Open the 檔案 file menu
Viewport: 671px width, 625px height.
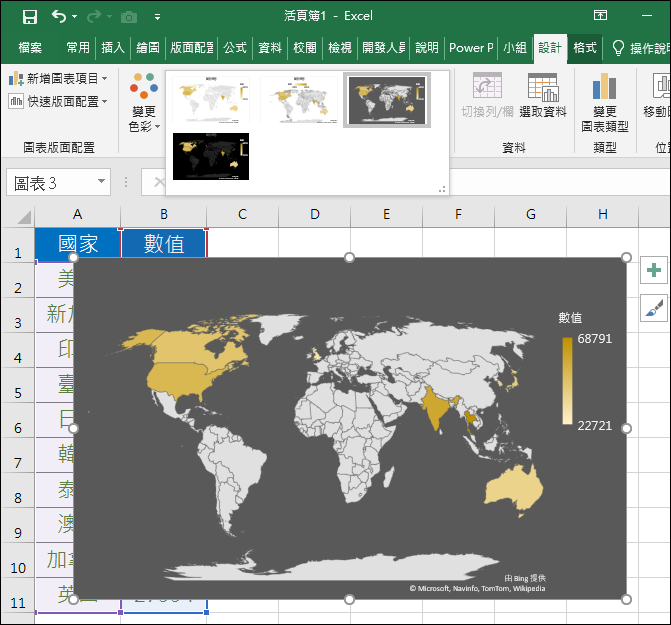click(x=30, y=47)
